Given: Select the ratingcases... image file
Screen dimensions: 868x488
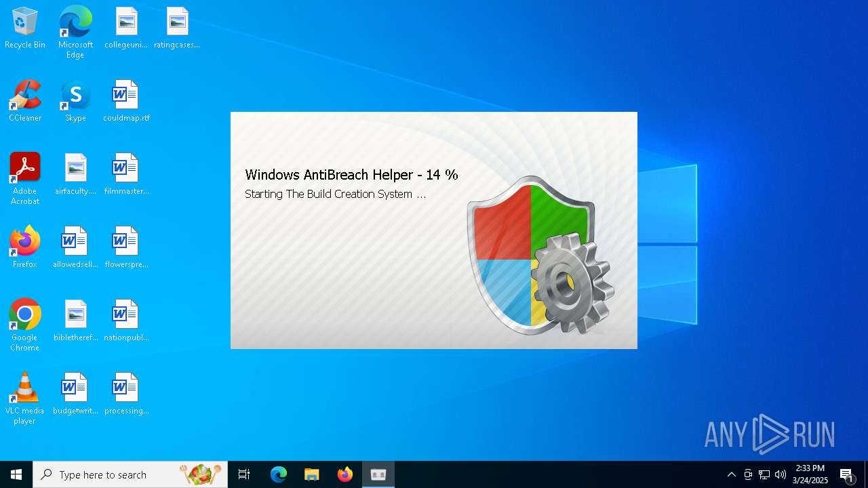Looking at the screenshot, I should click(177, 28).
